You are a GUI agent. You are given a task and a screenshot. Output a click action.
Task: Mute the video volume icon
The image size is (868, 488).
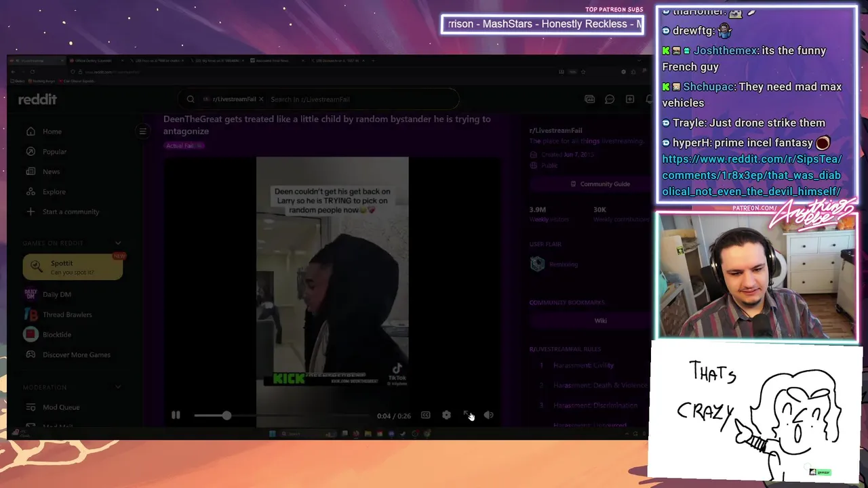pyautogui.click(x=488, y=415)
